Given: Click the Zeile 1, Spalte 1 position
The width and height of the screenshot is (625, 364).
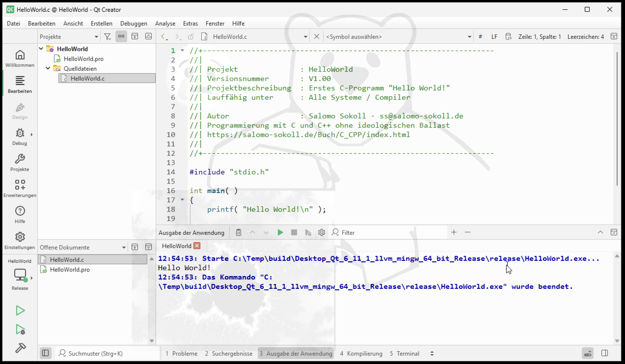Looking at the screenshot, I should click(x=539, y=37).
